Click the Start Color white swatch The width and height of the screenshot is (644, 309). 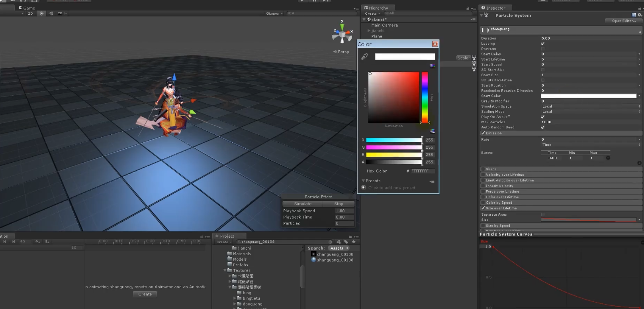click(x=589, y=96)
